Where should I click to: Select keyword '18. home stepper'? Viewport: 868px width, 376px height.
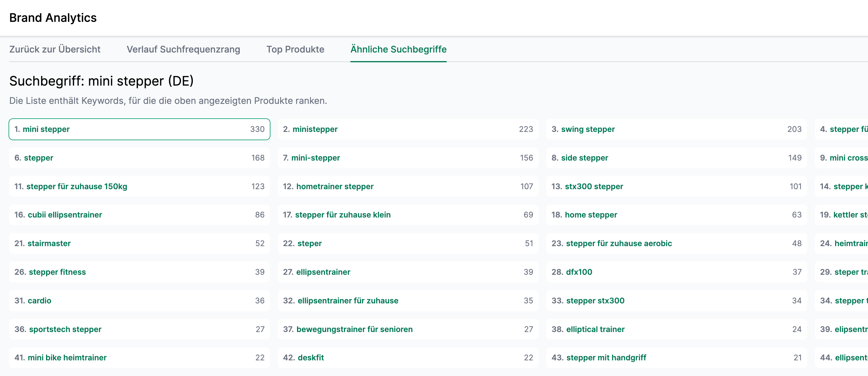pyautogui.click(x=677, y=215)
